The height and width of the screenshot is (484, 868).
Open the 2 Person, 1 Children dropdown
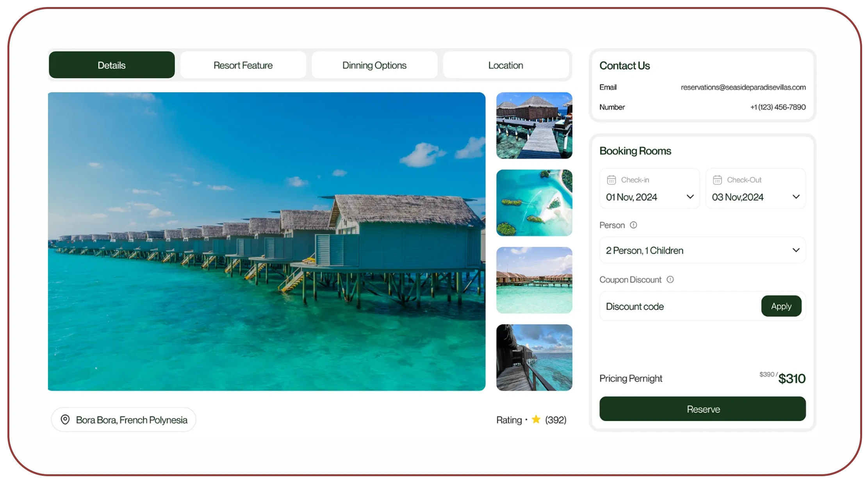(x=702, y=250)
